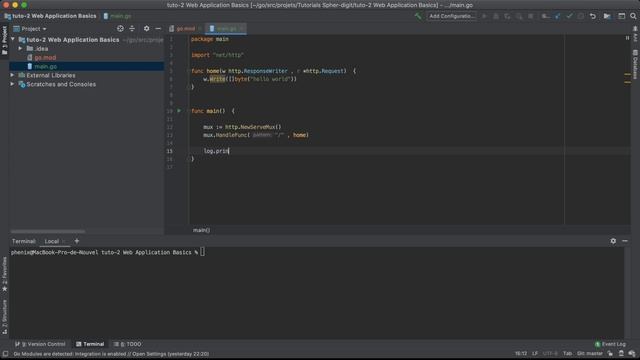The height and width of the screenshot is (360, 640).
Task: Open the Git master branch selector
Action: click(x=590, y=353)
